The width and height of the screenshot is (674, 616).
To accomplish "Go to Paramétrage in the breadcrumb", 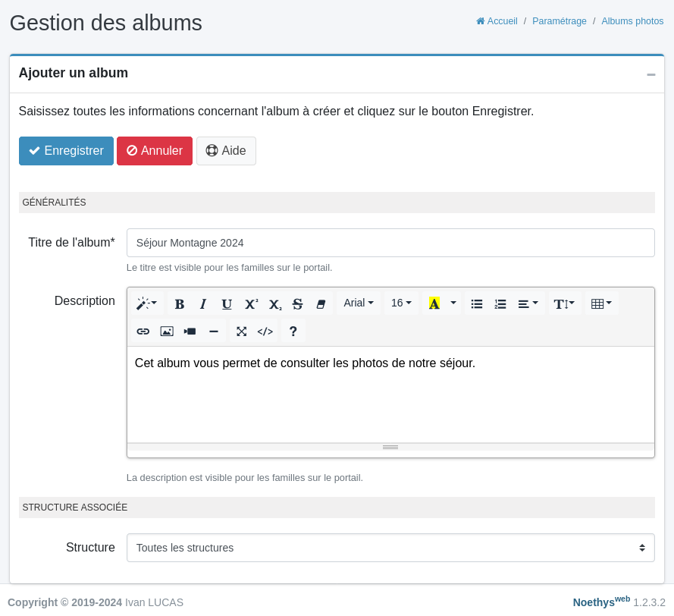I will pyautogui.click(x=559, y=21).
